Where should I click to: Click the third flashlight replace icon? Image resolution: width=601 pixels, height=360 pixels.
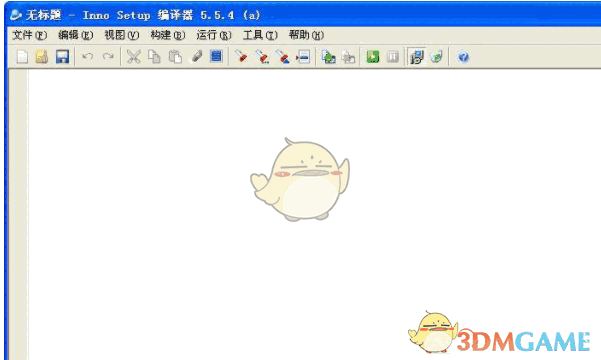coord(283,57)
